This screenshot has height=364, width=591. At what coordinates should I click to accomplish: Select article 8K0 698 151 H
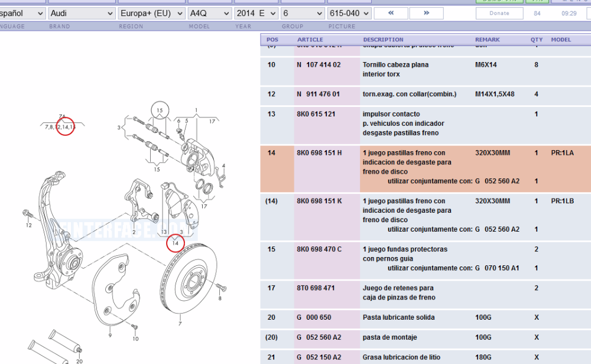(319, 153)
